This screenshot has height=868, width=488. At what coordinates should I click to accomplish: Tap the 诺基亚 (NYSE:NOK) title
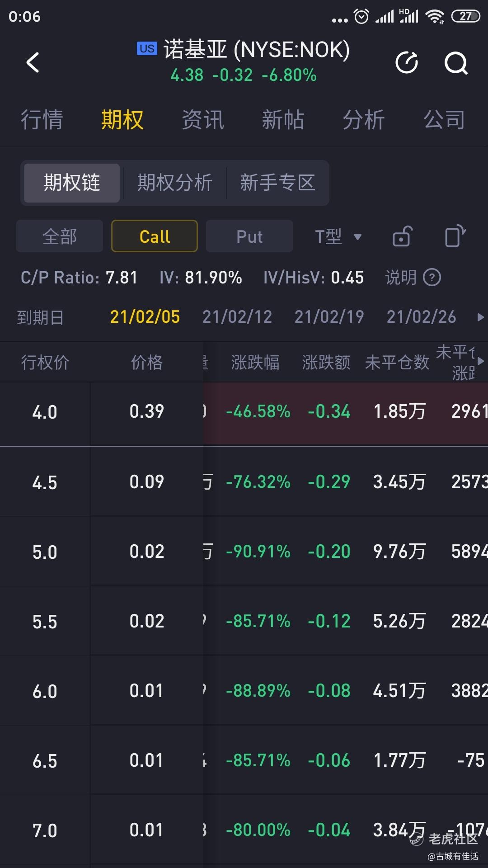tap(257, 49)
